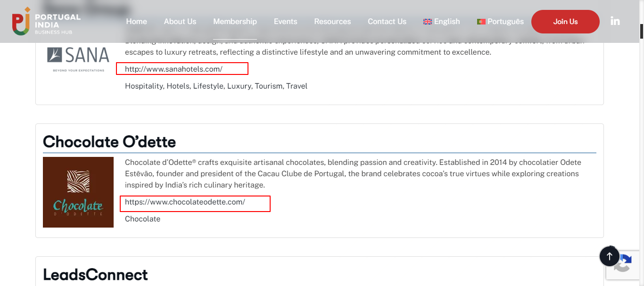
Task: Open the Membership menu
Action: point(235,22)
